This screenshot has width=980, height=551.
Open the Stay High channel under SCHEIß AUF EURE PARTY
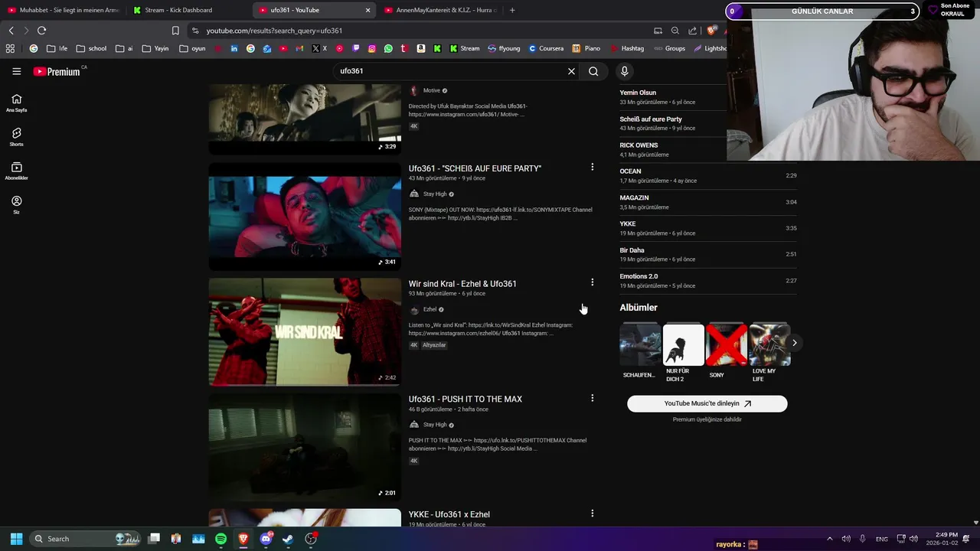(x=435, y=194)
